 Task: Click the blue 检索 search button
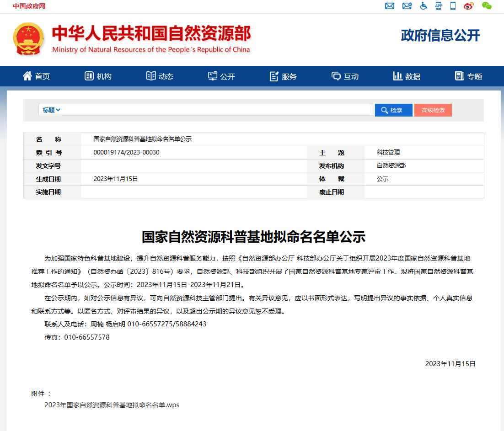pos(393,110)
